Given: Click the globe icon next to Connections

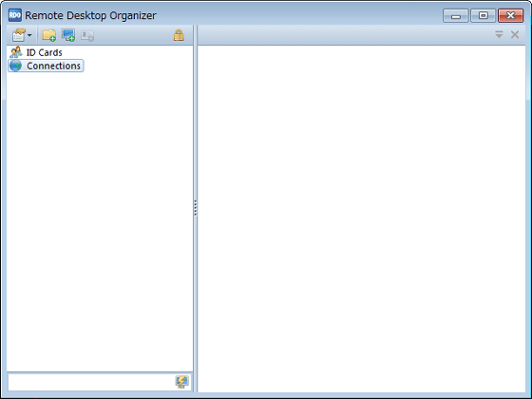Looking at the screenshot, I should [x=15, y=66].
